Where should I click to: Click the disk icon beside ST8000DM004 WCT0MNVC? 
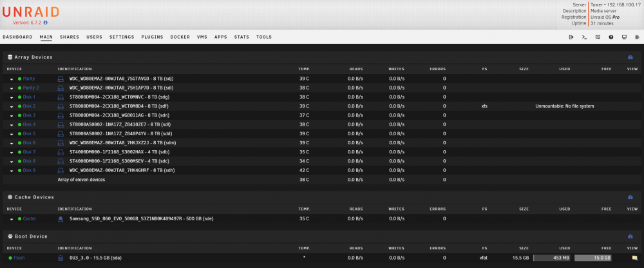pos(61,97)
